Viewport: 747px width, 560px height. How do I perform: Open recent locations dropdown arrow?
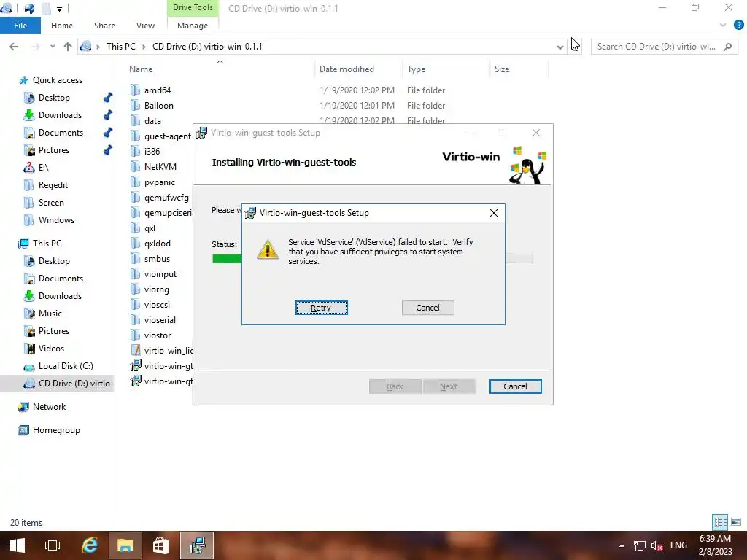point(53,47)
